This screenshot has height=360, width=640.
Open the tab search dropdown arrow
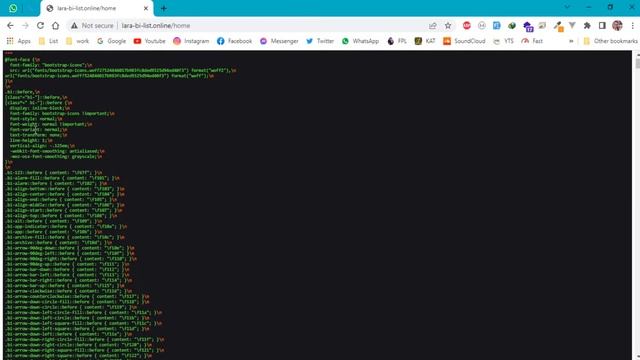(567, 7)
